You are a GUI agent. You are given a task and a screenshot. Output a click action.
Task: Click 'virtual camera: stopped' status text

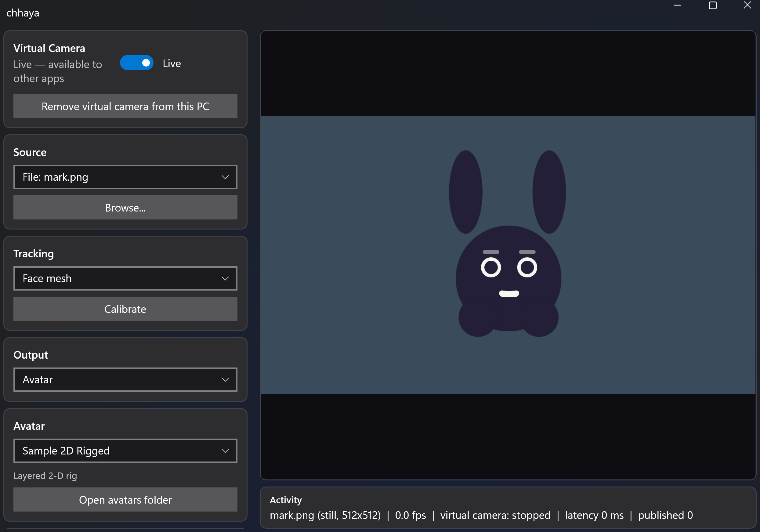pyautogui.click(x=495, y=515)
